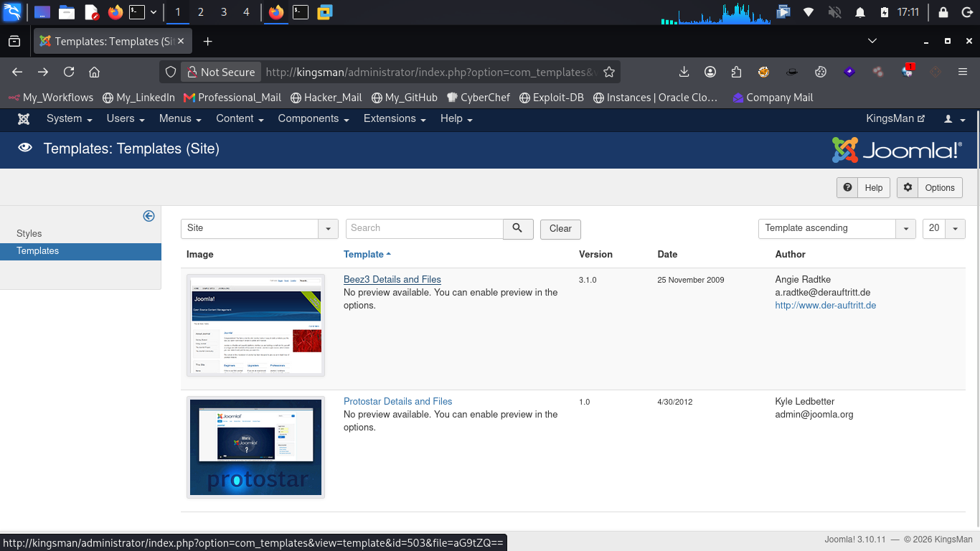Click the lock screen icon
The image size is (980, 551).
click(943, 12)
